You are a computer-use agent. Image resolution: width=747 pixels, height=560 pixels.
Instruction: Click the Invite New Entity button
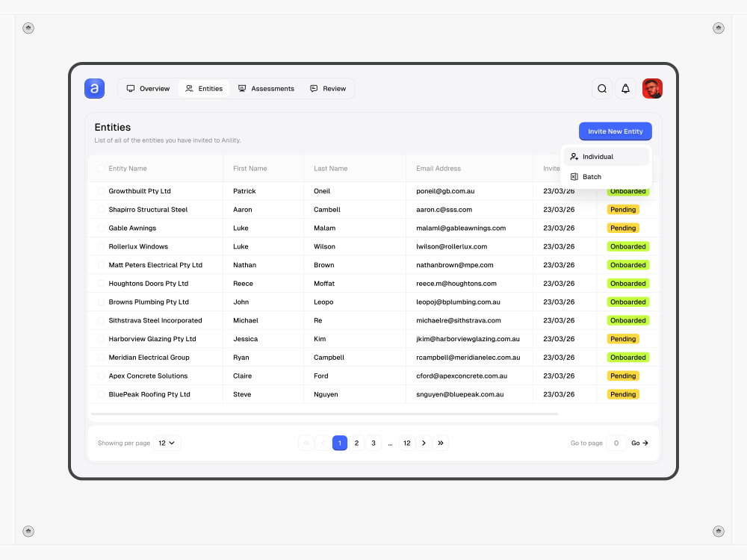coord(615,131)
